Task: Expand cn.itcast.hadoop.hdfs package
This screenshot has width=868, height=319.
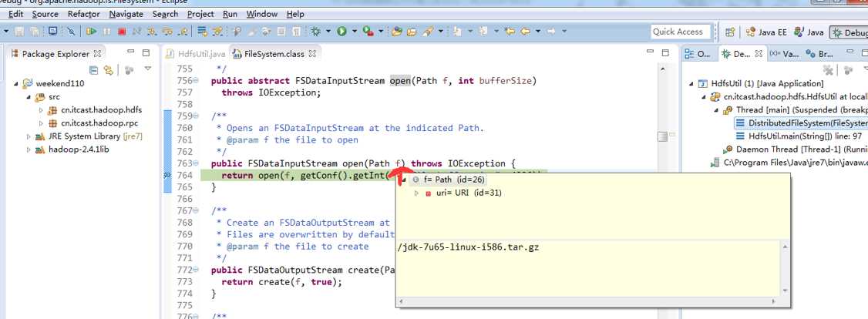Action: (x=41, y=110)
